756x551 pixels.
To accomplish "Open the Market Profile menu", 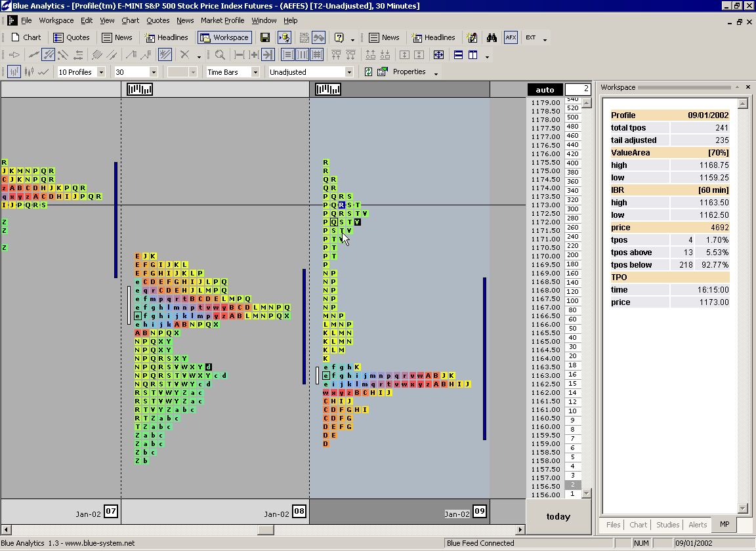I will pos(222,20).
